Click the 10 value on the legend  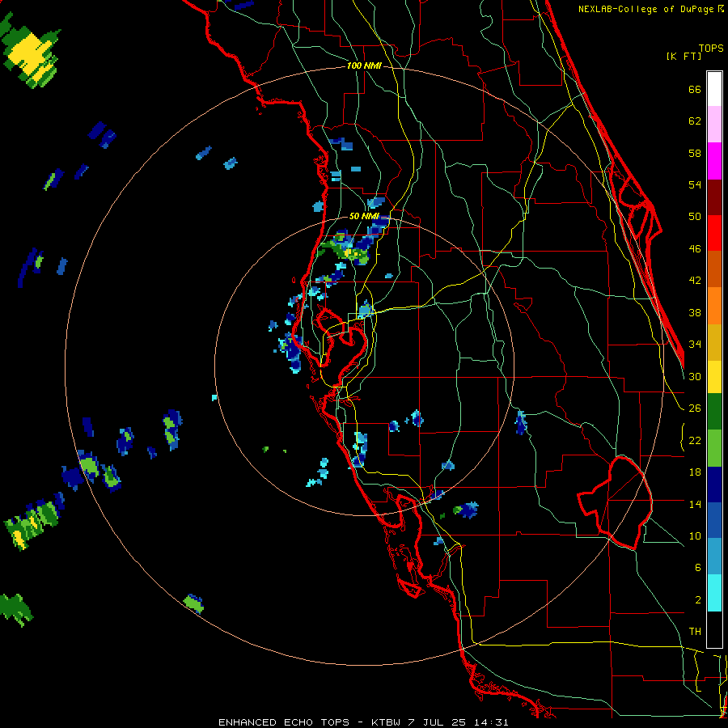tap(695, 535)
